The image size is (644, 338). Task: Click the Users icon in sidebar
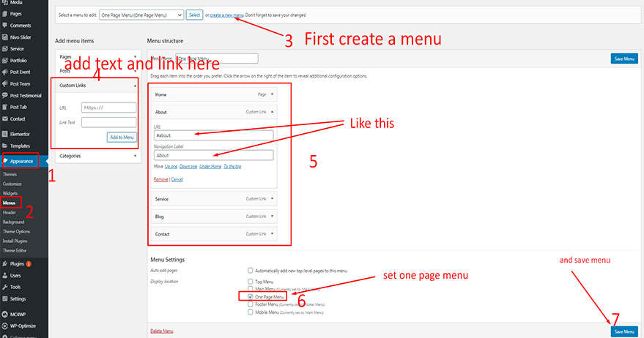coord(5,275)
